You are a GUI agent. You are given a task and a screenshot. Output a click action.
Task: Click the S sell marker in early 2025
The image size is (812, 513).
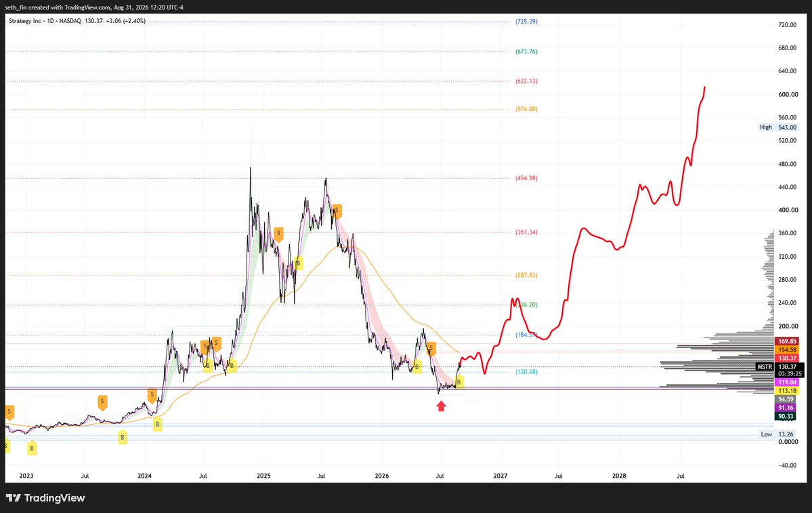click(278, 234)
